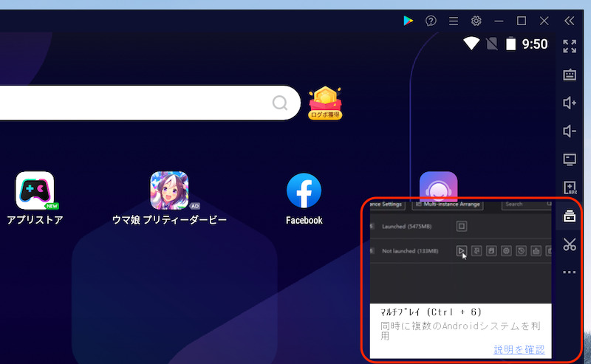Click the search bar magnifier icon
591x364 pixels.
(280, 103)
